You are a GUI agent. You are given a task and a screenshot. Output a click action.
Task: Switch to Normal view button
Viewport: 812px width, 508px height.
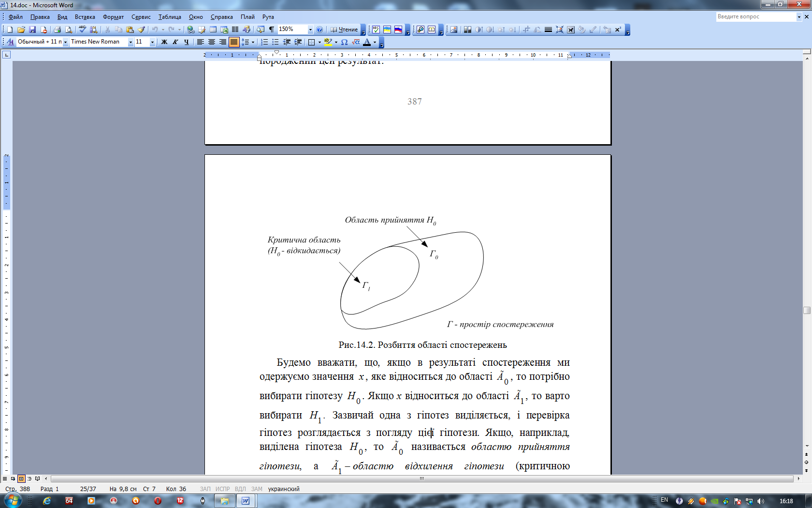click(5, 478)
